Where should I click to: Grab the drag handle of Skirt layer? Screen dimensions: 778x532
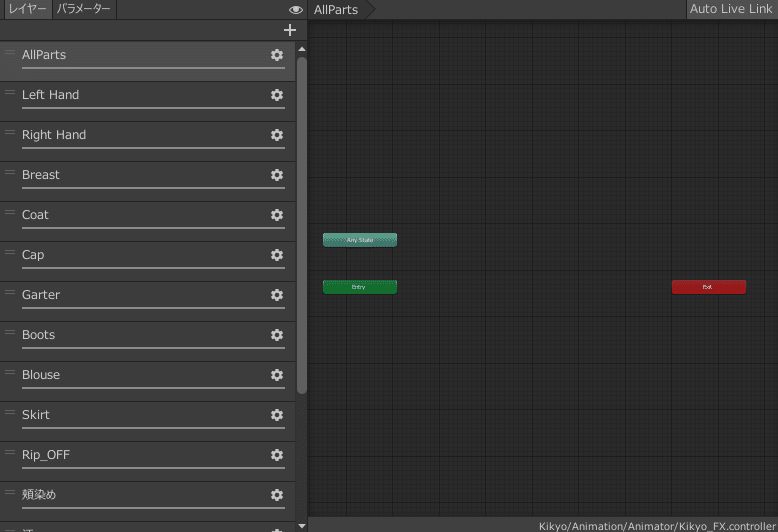(x=10, y=412)
